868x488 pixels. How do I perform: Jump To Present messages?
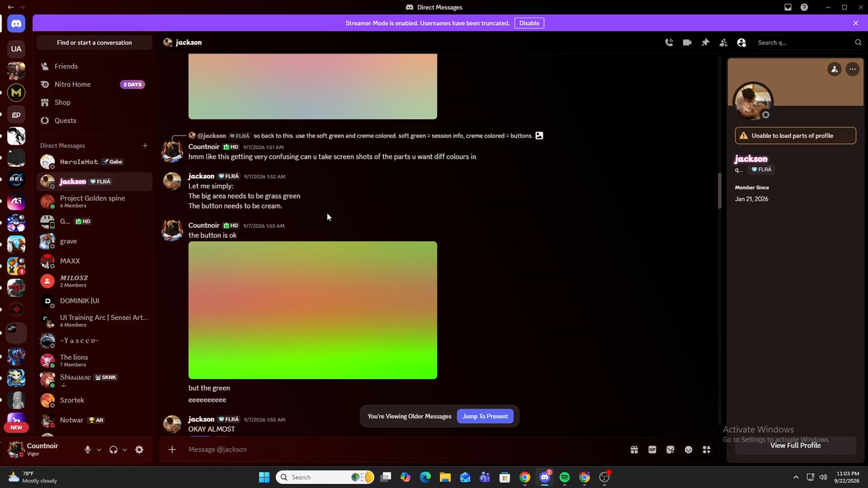485,416
